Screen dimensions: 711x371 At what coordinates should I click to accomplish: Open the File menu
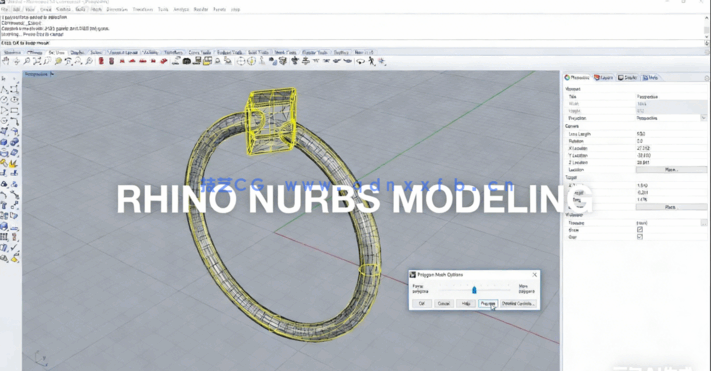[x=5, y=9]
